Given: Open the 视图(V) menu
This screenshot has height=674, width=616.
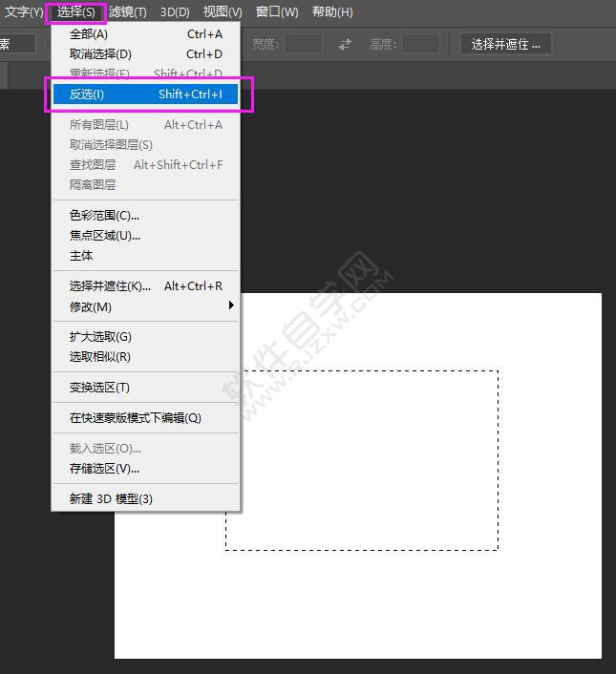Looking at the screenshot, I should 223,12.
